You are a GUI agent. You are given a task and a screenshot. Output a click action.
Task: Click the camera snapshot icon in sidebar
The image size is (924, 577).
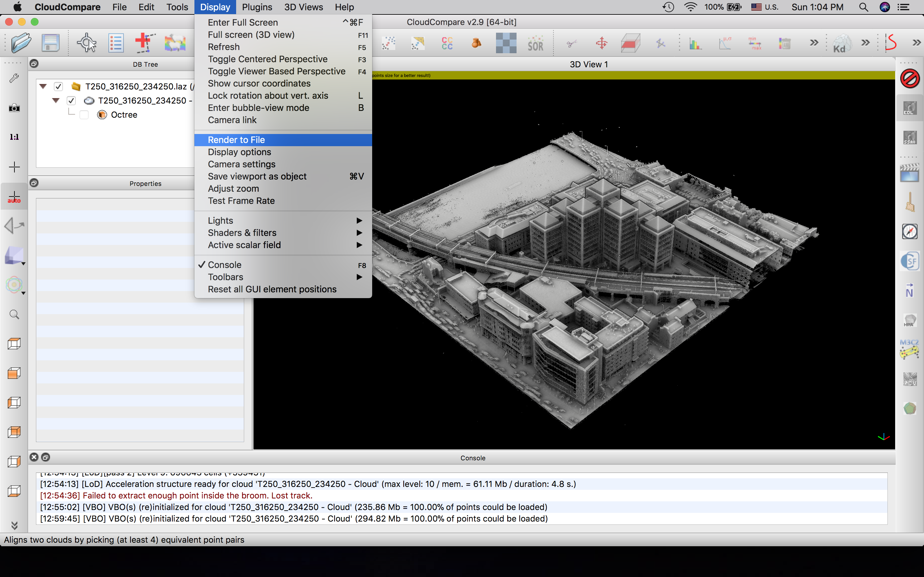coord(14,108)
